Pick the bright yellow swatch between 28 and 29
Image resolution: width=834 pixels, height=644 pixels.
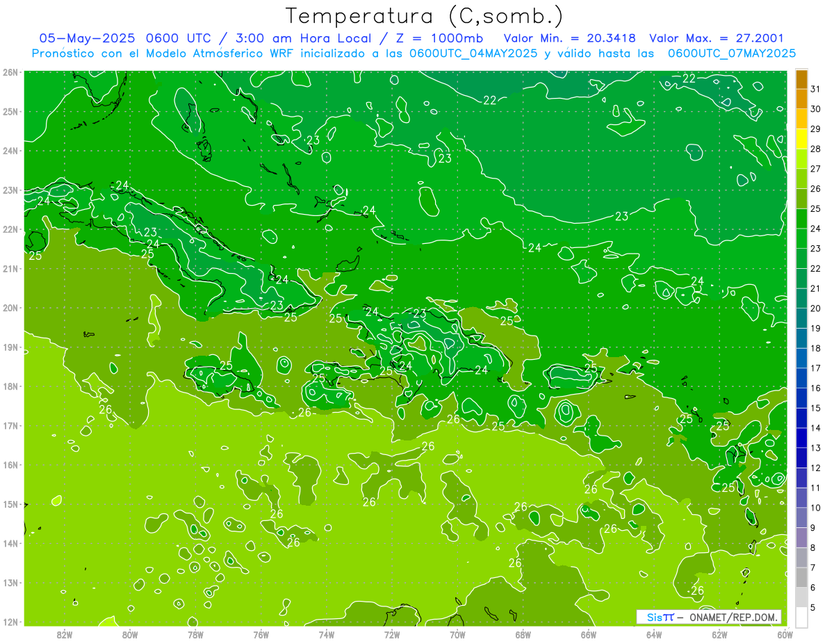coord(801,140)
